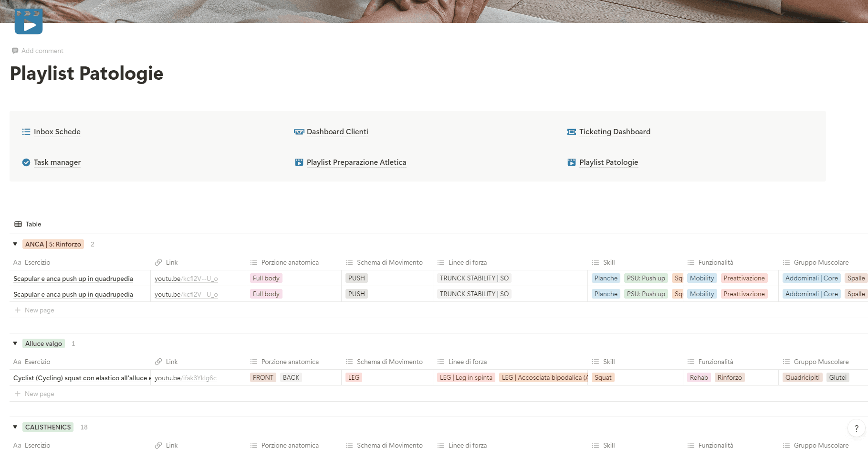Click the ticket icon beside Ticketing Dashboard
The image size is (868, 450).
click(x=572, y=131)
